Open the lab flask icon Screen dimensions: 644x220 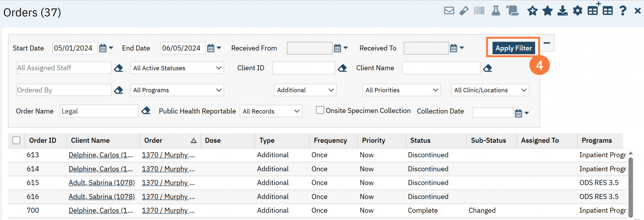[x=496, y=11]
